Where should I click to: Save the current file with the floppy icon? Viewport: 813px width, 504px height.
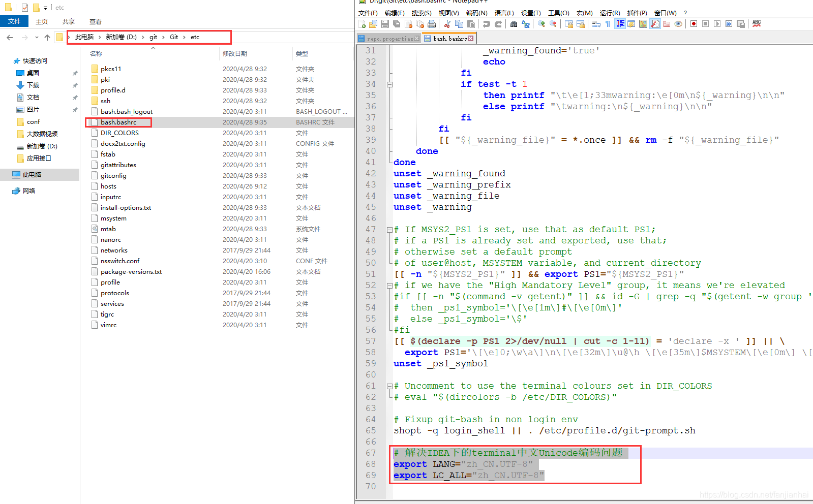coord(385,24)
